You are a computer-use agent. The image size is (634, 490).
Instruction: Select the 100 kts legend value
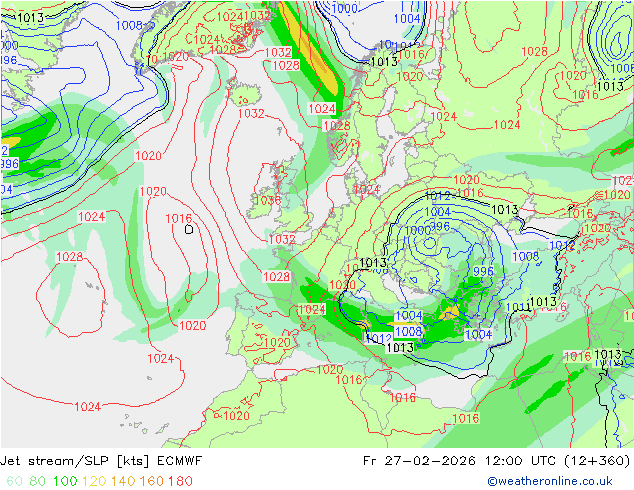pyautogui.click(x=65, y=481)
